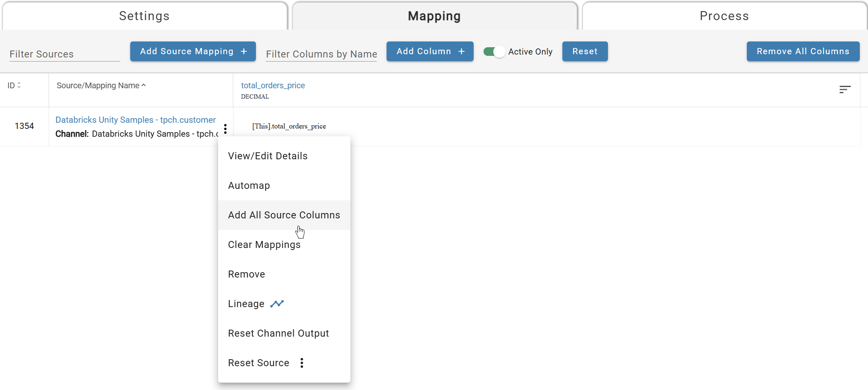Select Add All Source Columns

[284, 215]
